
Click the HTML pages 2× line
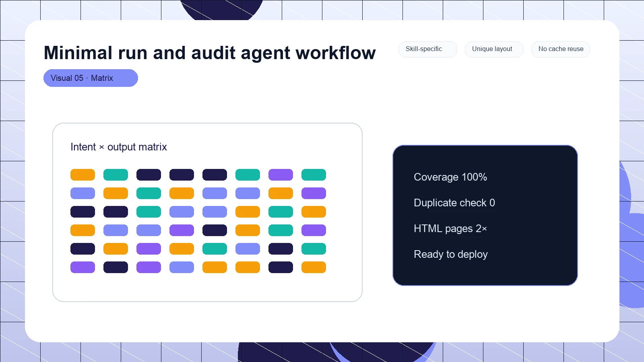[x=450, y=228]
